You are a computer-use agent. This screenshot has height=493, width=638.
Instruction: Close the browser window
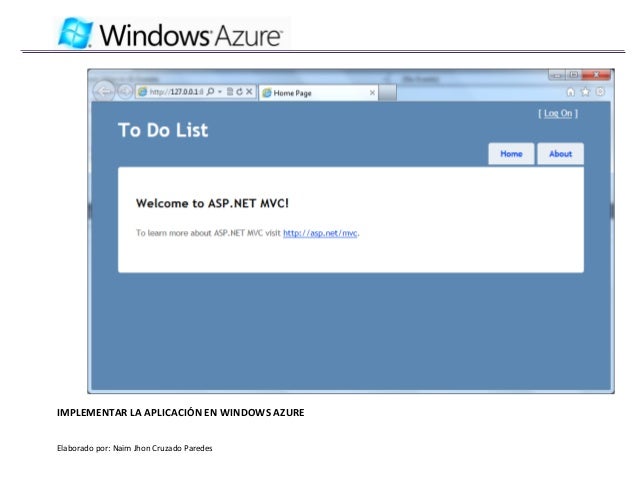click(x=596, y=75)
